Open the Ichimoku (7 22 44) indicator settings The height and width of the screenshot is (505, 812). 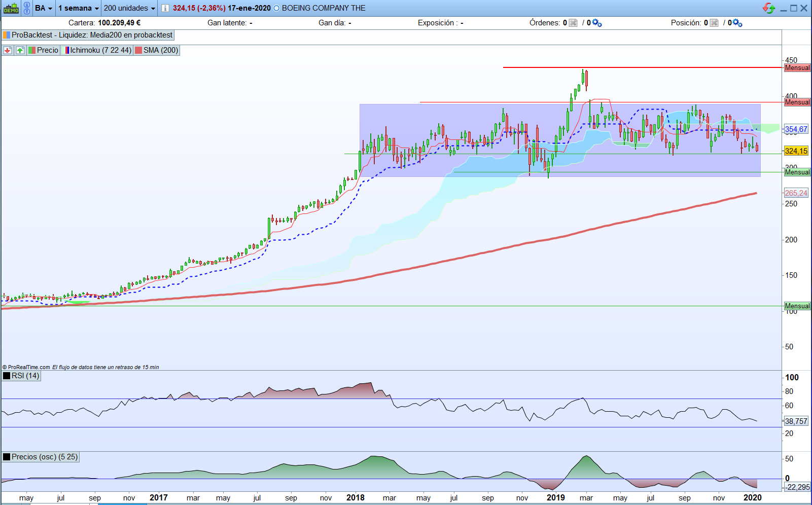click(x=98, y=50)
